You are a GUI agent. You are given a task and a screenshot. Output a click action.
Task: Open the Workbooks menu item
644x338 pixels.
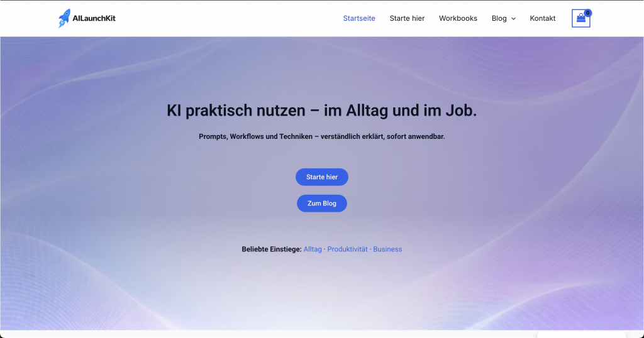pos(458,18)
